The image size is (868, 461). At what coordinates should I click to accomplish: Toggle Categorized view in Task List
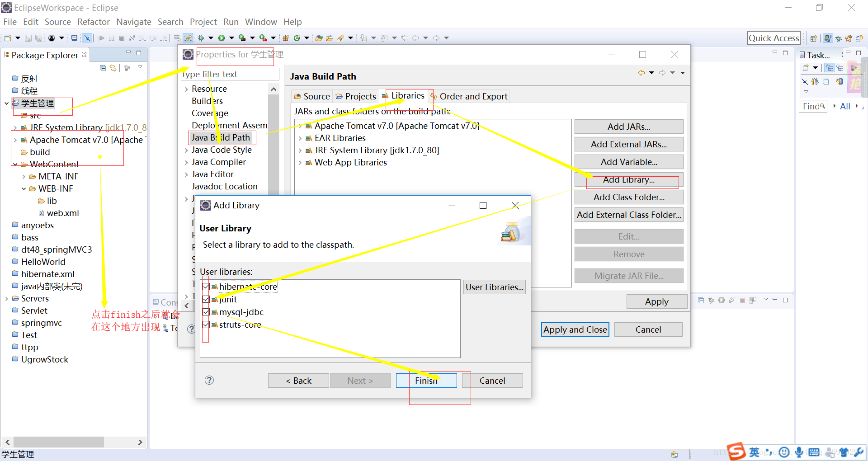[829, 68]
